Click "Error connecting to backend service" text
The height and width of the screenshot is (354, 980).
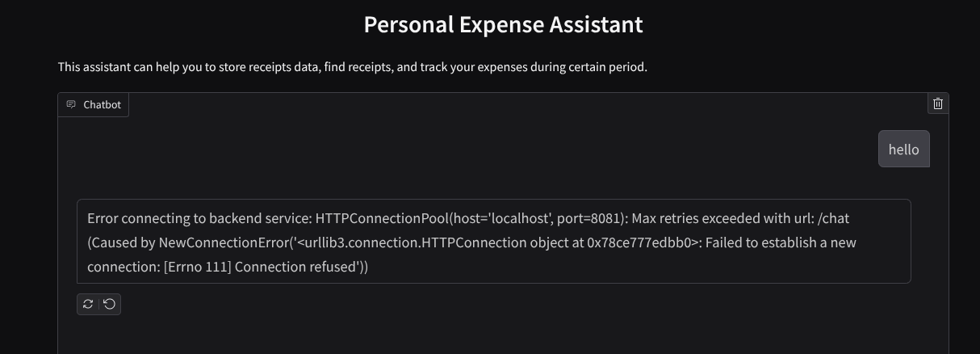click(198, 218)
